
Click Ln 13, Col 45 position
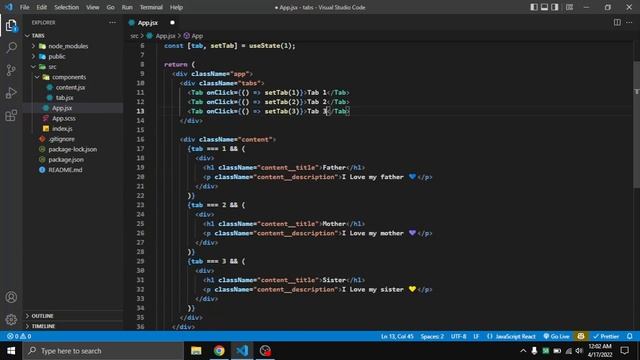pyautogui.click(x=397, y=336)
